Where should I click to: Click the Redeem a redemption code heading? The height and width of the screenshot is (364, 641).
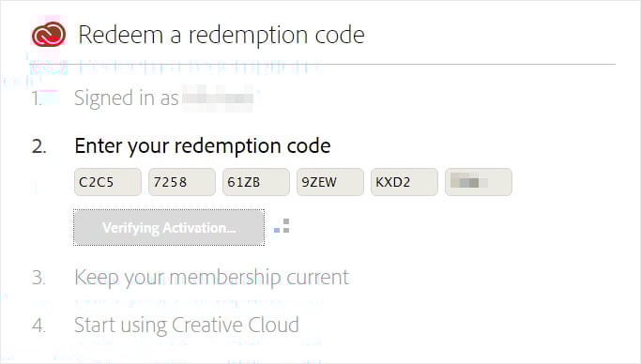click(x=221, y=35)
